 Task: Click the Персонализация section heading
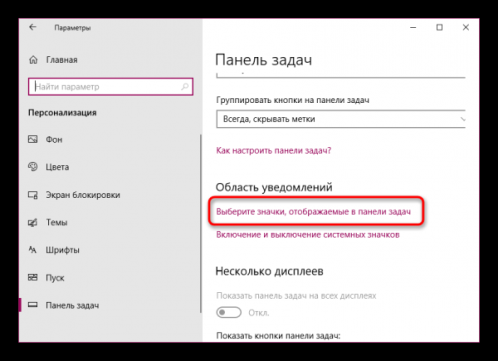(62, 113)
